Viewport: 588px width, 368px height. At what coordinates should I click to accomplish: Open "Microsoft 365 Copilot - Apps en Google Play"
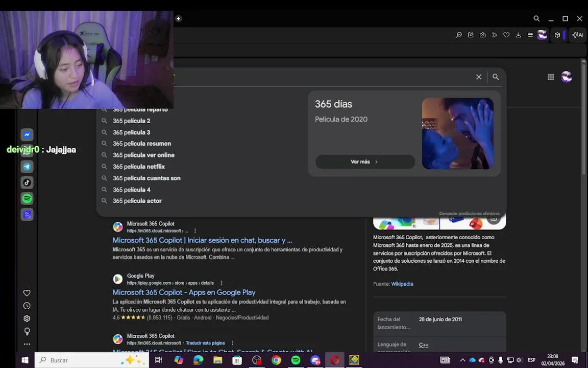point(184,292)
